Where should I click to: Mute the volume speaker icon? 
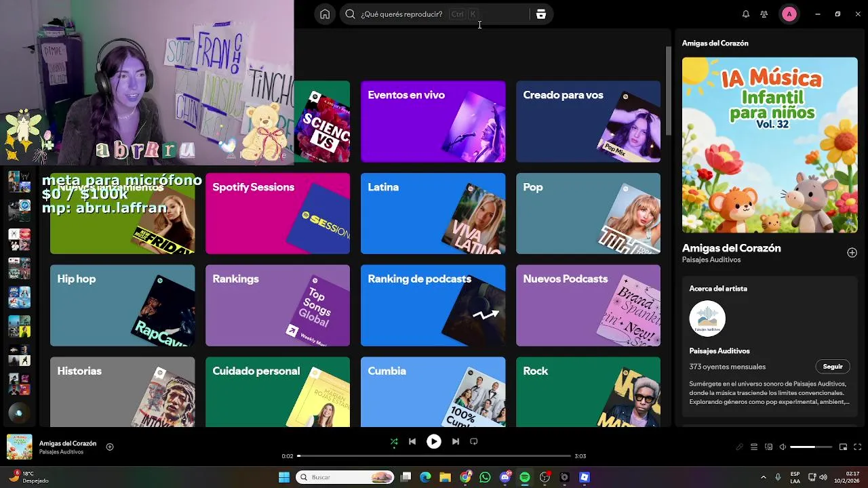pyautogui.click(x=783, y=447)
